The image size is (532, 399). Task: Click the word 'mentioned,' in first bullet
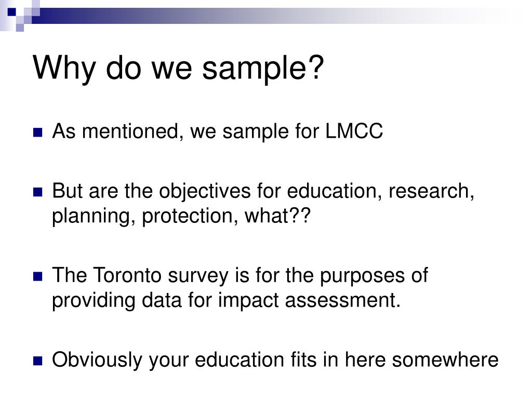tap(132, 131)
